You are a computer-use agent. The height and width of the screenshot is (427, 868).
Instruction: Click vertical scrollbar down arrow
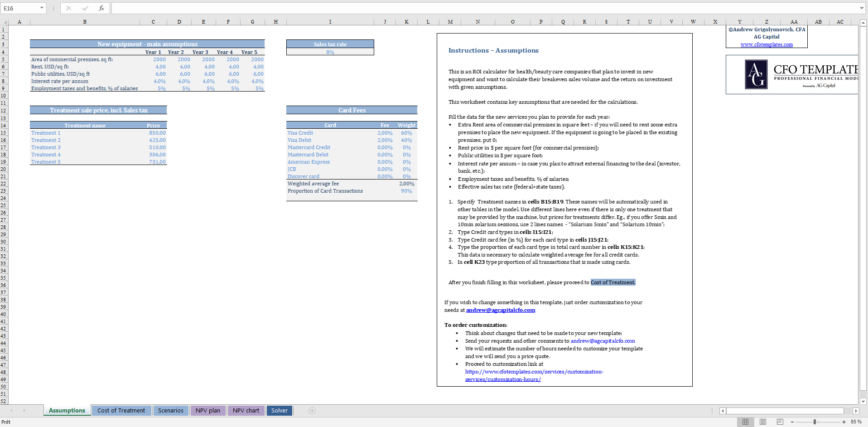click(863, 401)
